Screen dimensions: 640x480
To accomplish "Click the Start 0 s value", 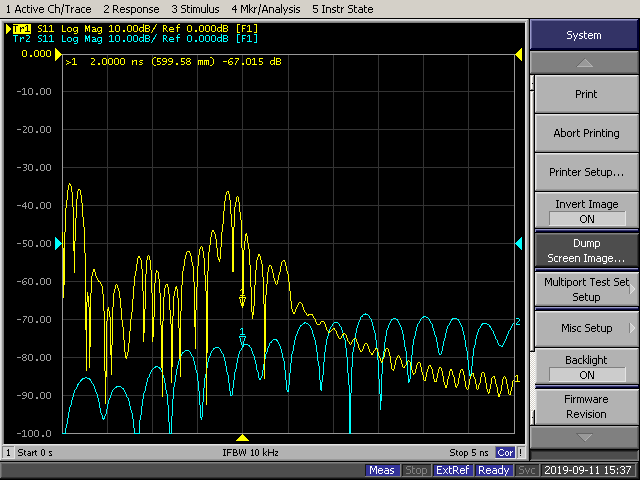I will click(x=35, y=453).
